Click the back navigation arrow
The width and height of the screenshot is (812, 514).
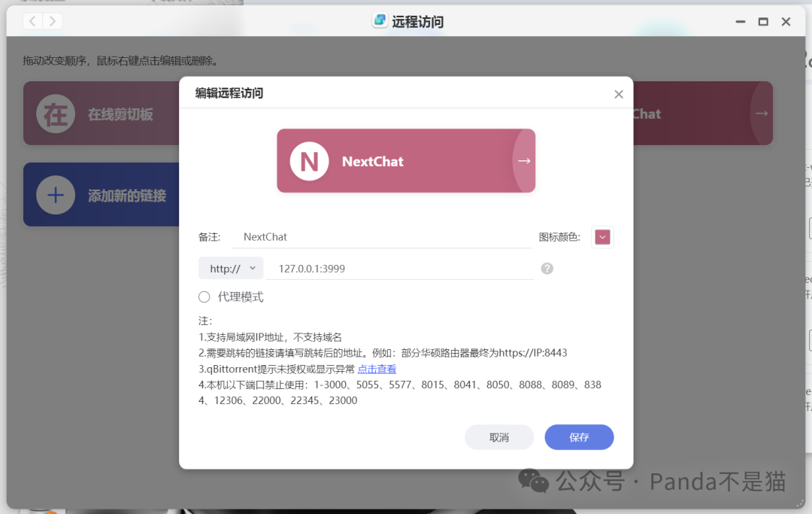[32, 21]
